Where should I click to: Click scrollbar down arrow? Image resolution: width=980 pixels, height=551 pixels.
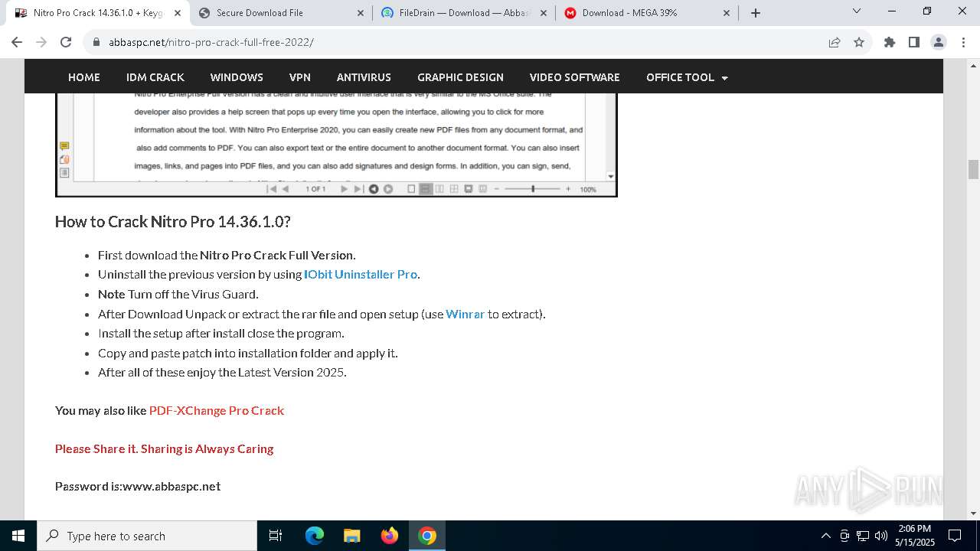click(973, 513)
